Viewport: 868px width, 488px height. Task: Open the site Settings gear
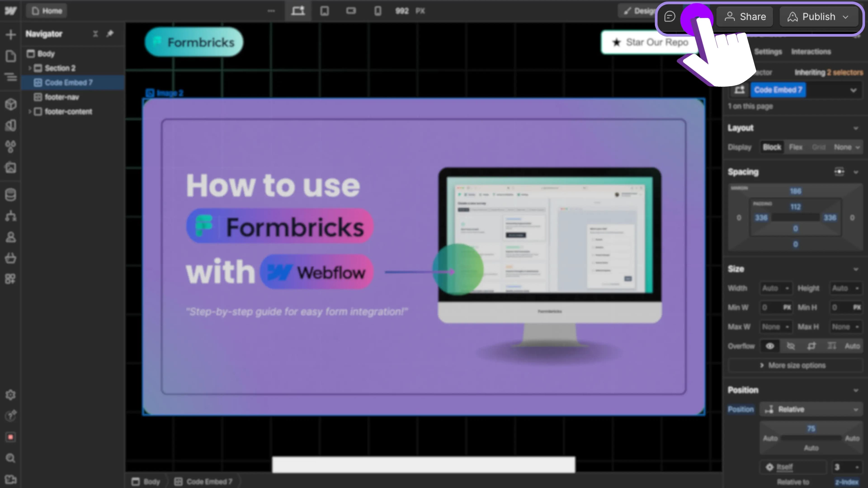10,395
